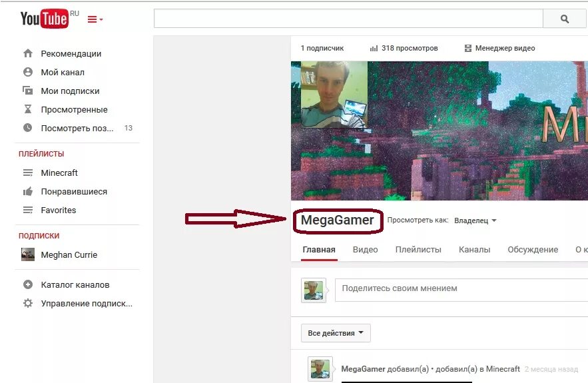This screenshot has width=588, height=383.
Task: Click the MegaGamer channel title
Action: pos(337,220)
